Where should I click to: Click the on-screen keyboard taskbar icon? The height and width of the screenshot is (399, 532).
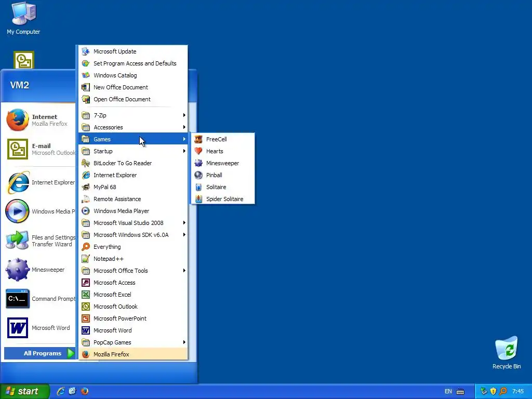460,392
